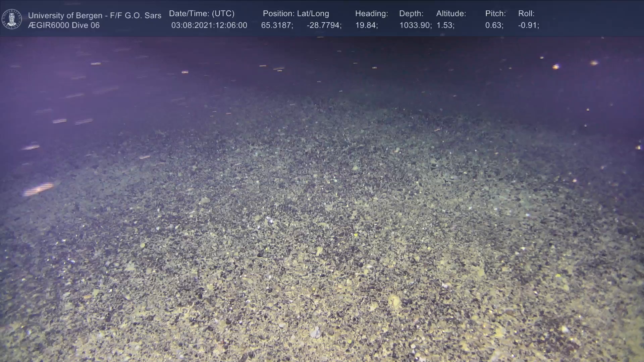
Task: Click the 'Position: Lat/Long' header
Action: coord(296,14)
